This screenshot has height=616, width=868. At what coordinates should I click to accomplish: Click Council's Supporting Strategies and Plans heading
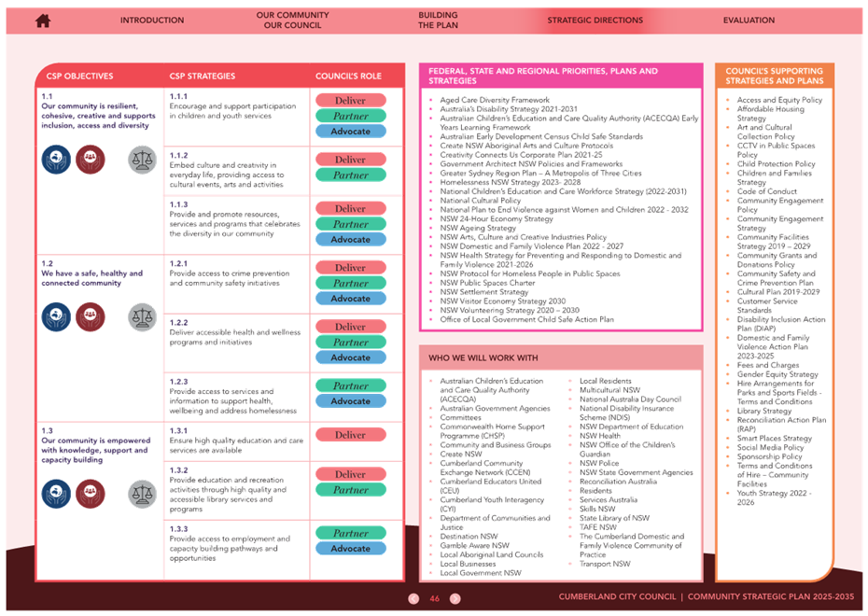click(x=775, y=76)
